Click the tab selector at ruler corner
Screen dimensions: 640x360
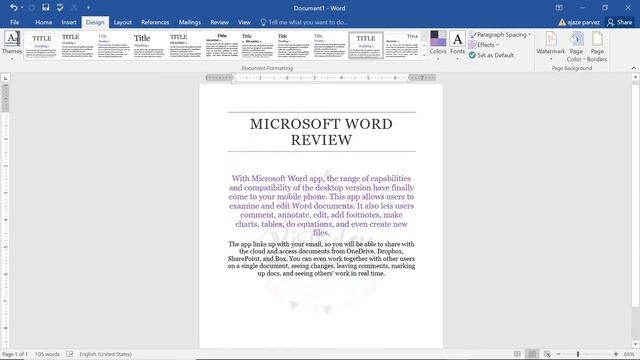pyautogui.click(x=5, y=78)
